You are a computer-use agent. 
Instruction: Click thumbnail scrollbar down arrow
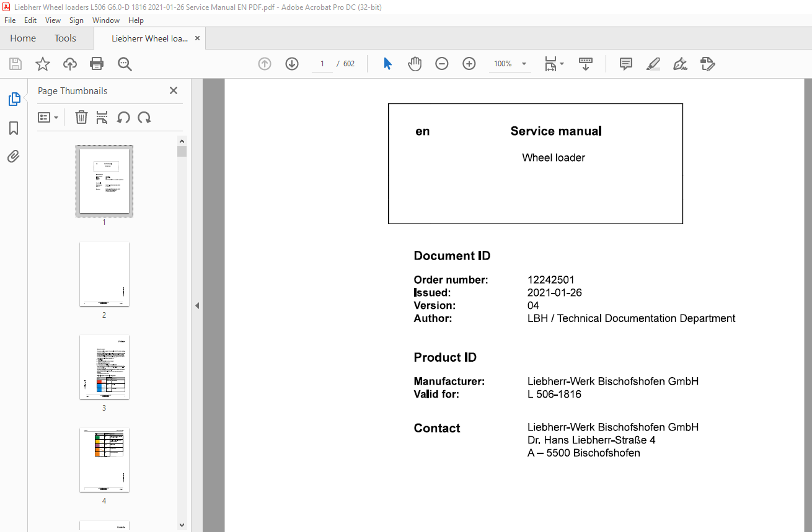point(182,525)
